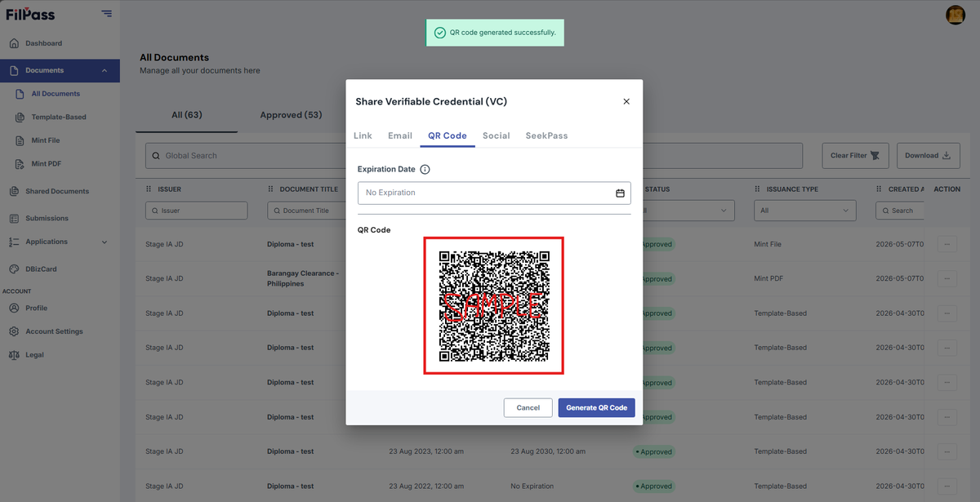
Task: Click the Download button
Action: point(928,155)
